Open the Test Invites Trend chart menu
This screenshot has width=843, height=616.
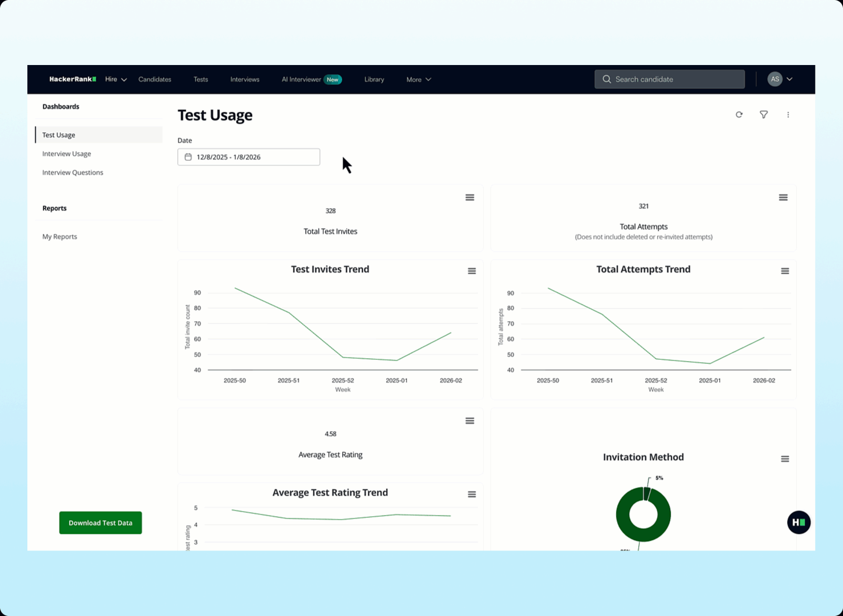click(x=472, y=271)
